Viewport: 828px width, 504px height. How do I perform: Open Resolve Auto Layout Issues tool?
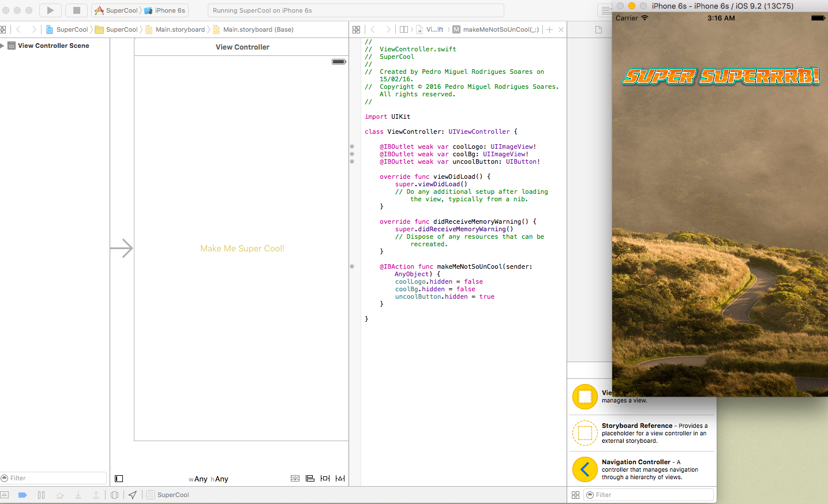pyautogui.click(x=340, y=479)
